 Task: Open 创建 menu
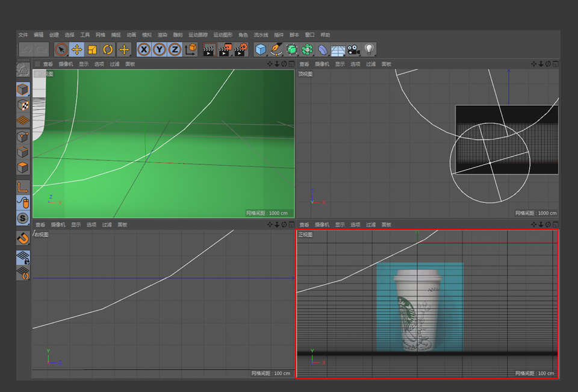[54, 35]
